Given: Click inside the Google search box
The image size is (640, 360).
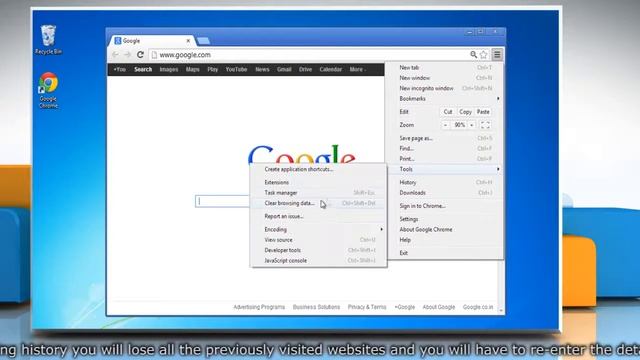Looking at the screenshot, I should tap(222, 201).
